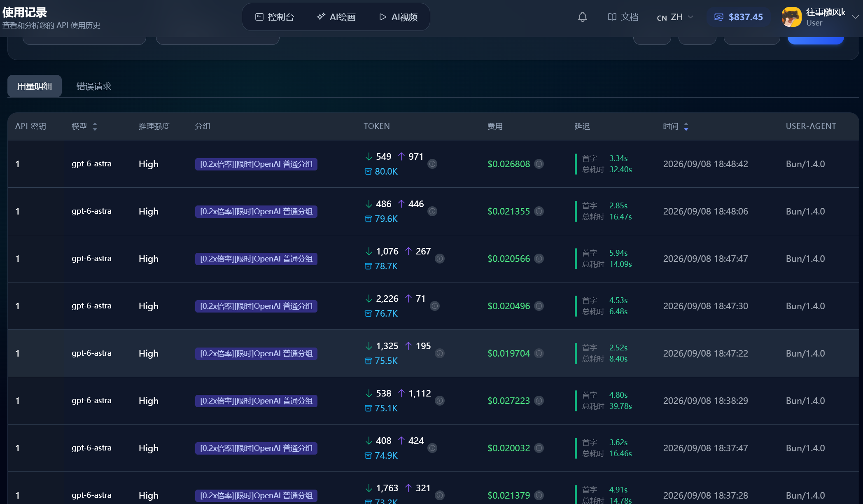Click cached tokens value 76.7K
Viewport: 863px width, 504px height.
[386, 313]
